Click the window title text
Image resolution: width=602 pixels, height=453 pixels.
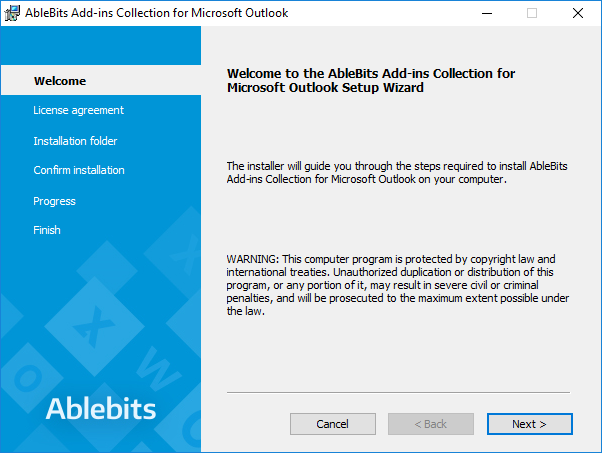(157, 13)
